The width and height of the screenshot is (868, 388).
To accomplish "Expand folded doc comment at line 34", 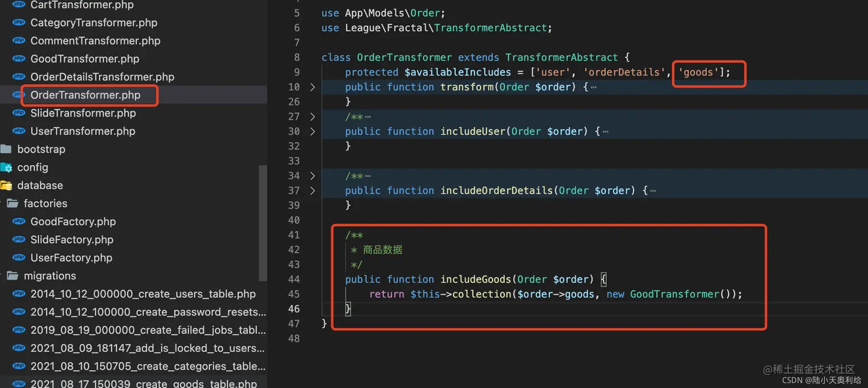I will click(x=312, y=176).
